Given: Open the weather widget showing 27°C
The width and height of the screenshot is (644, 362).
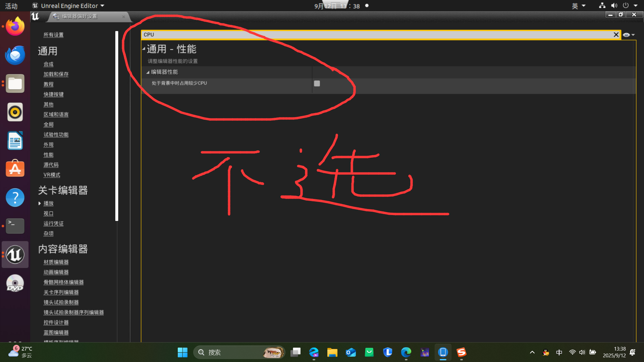Looking at the screenshot, I should pos(21,352).
